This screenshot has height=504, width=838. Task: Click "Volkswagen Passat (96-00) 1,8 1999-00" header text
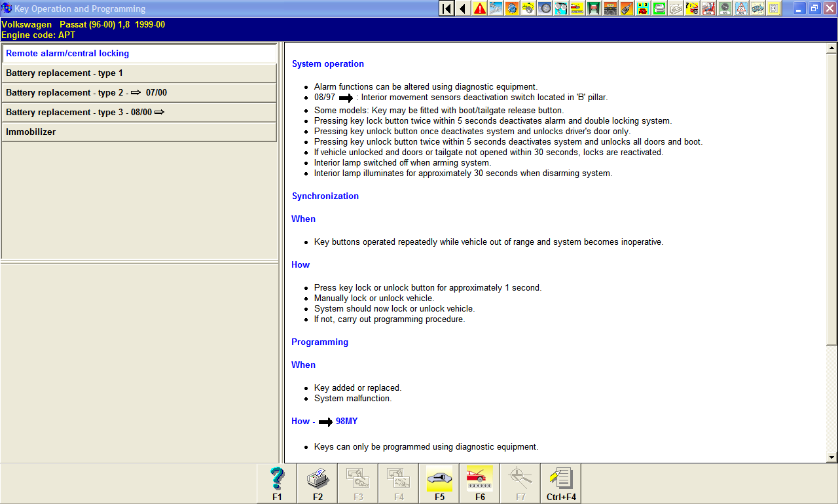pos(83,25)
